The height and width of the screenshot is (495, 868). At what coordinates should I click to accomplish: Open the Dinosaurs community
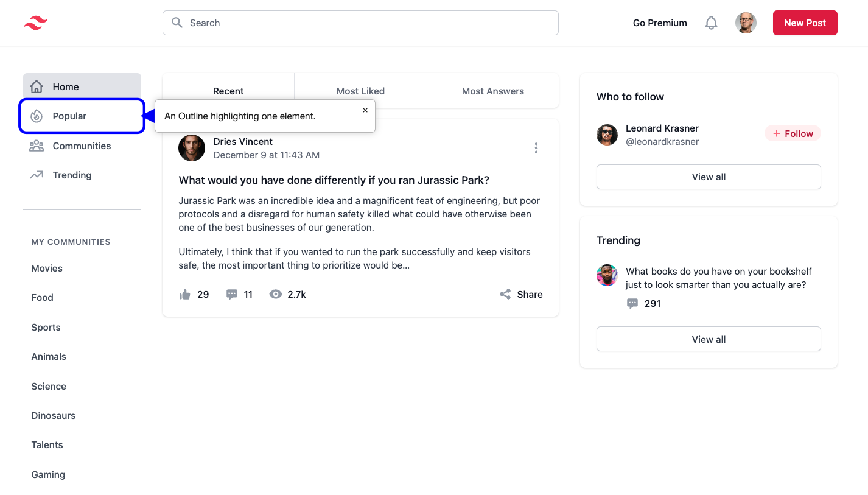(54, 416)
